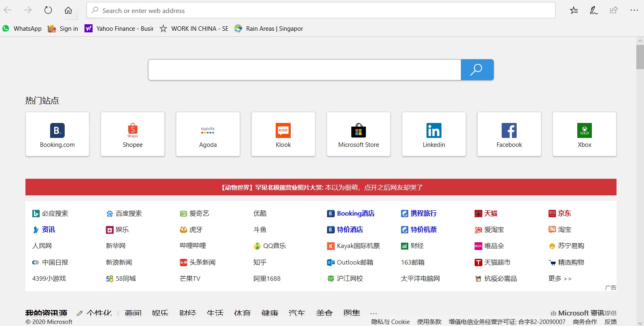The height and width of the screenshot is (326, 644).
Task: Expand the 更多 >> more links
Action: pyautogui.click(x=560, y=279)
